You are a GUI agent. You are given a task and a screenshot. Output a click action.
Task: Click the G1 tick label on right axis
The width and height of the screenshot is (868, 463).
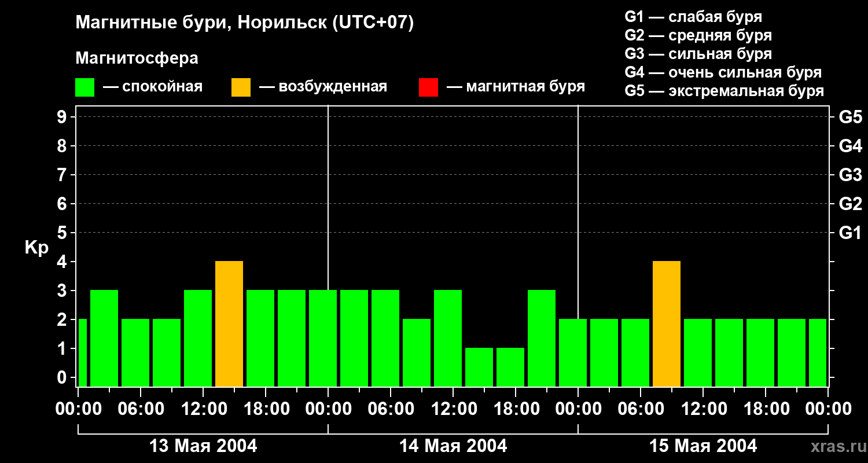point(850,233)
